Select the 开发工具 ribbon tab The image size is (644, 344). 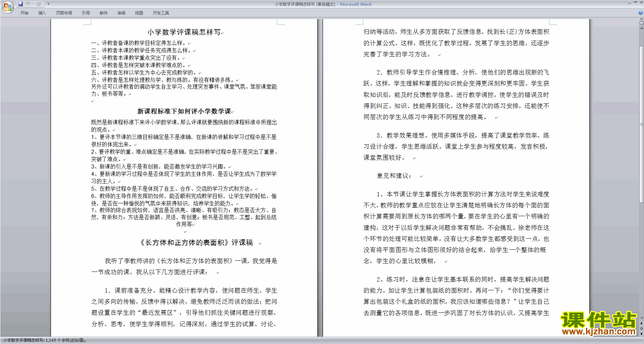pyautogui.click(x=161, y=13)
